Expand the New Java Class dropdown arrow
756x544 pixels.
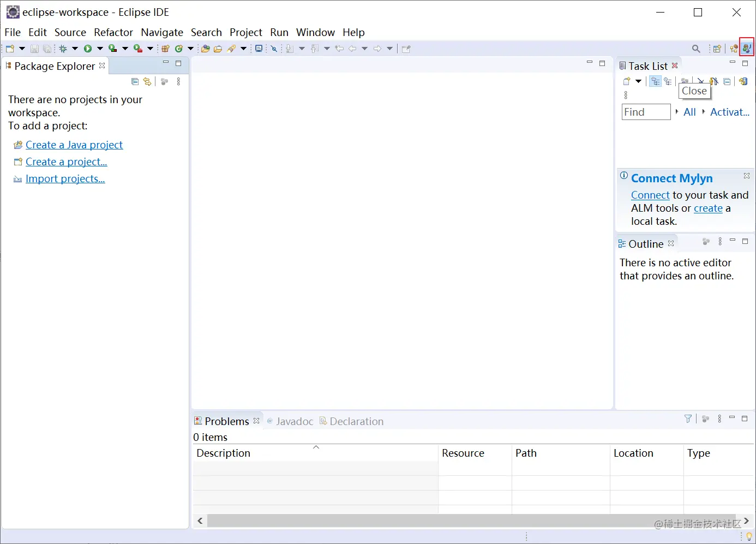click(x=190, y=49)
